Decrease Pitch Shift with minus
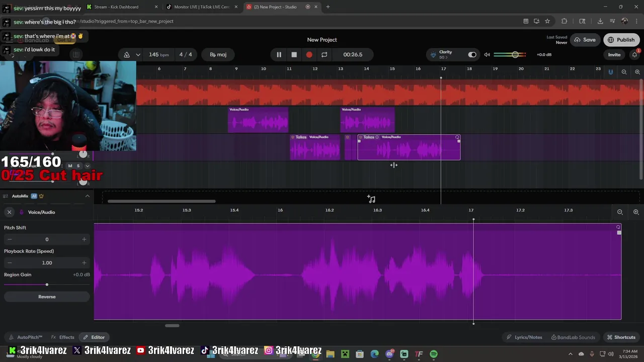This screenshot has width=644, height=362. click(10, 239)
